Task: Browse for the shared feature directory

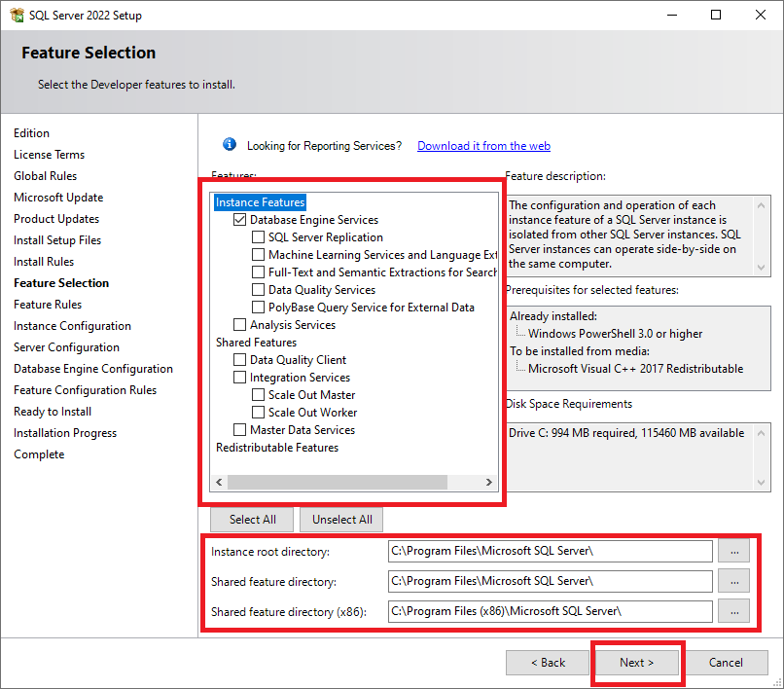Action: click(x=733, y=581)
